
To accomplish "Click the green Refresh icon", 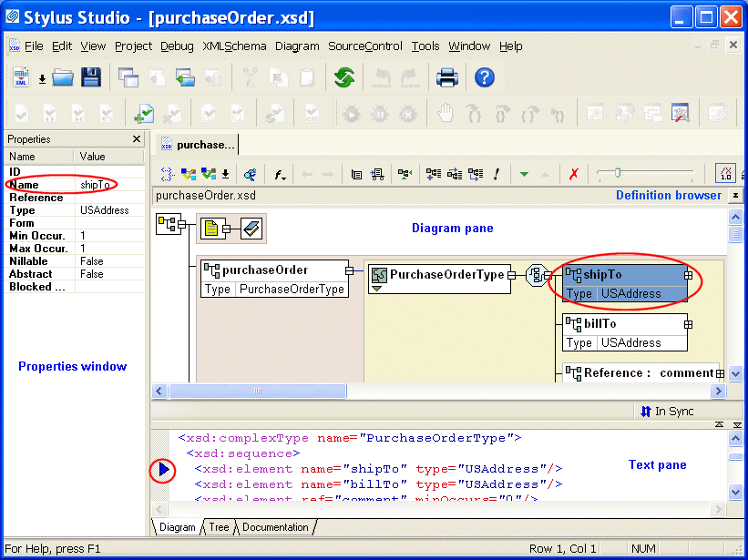I will click(x=343, y=78).
